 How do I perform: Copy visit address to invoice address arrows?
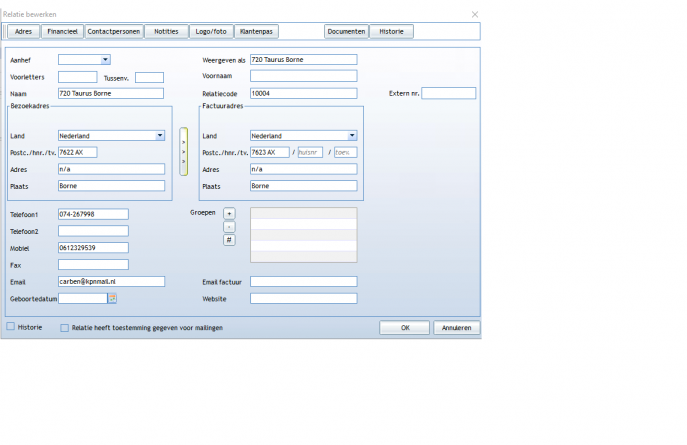tap(184, 152)
